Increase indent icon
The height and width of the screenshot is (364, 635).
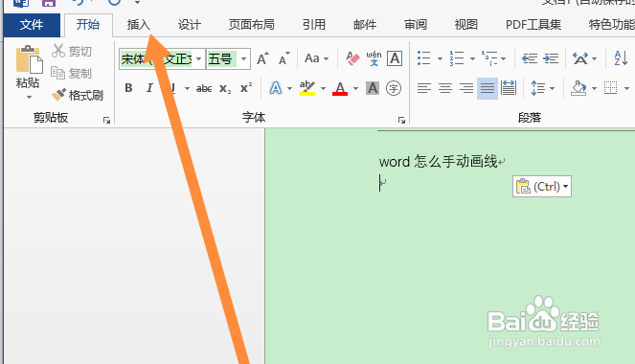tap(551, 58)
